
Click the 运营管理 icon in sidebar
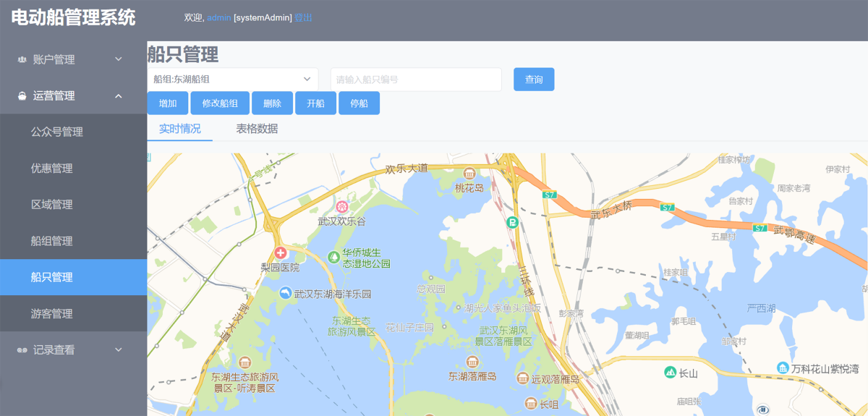point(22,96)
